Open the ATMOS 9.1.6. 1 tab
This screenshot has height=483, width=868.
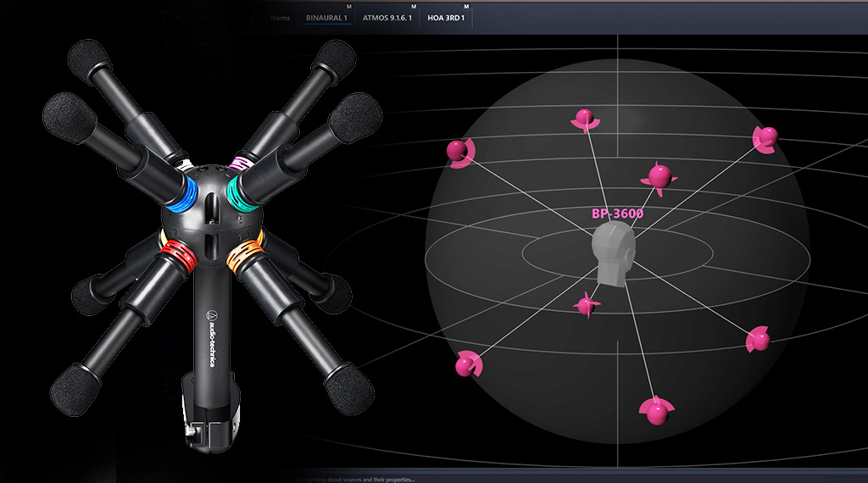[387, 18]
